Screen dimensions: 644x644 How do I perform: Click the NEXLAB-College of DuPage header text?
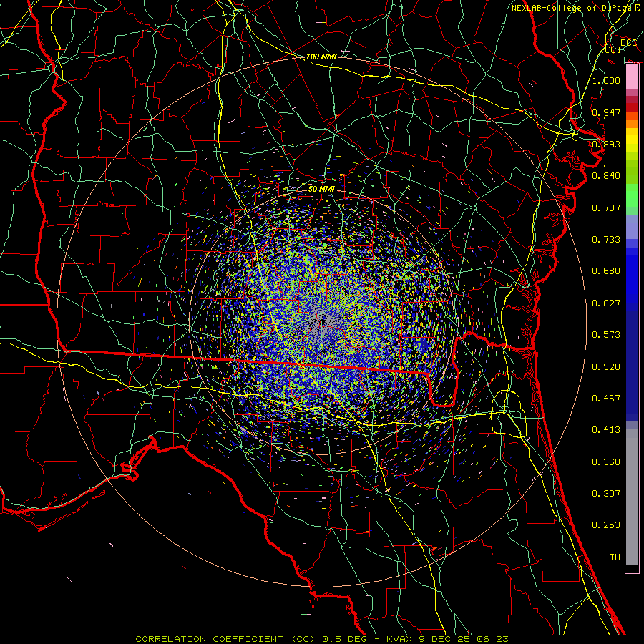(575, 8)
